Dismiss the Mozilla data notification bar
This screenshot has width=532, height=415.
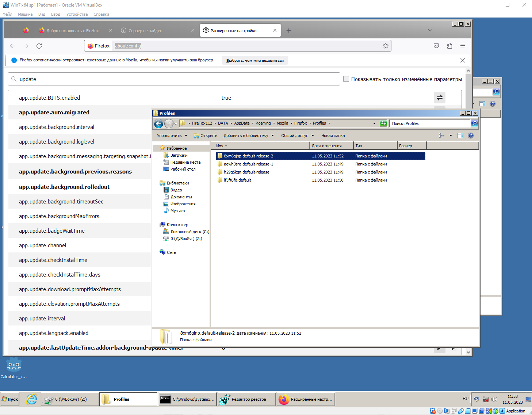(462, 60)
